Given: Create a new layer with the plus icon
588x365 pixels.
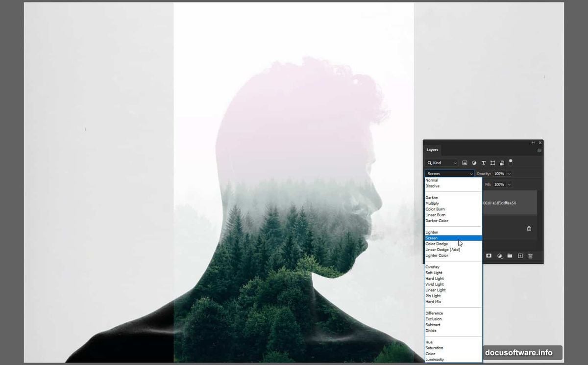Looking at the screenshot, I should (520, 256).
